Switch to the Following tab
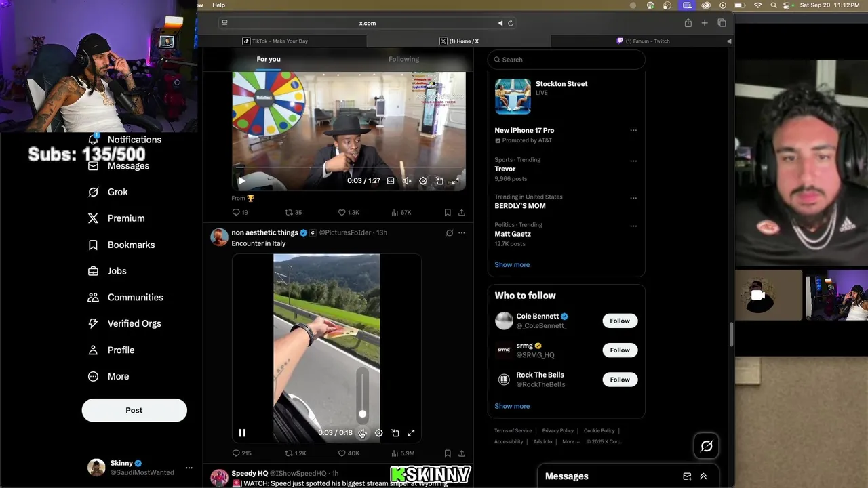This screenshot has height=488, width=868. pos(403,59)
